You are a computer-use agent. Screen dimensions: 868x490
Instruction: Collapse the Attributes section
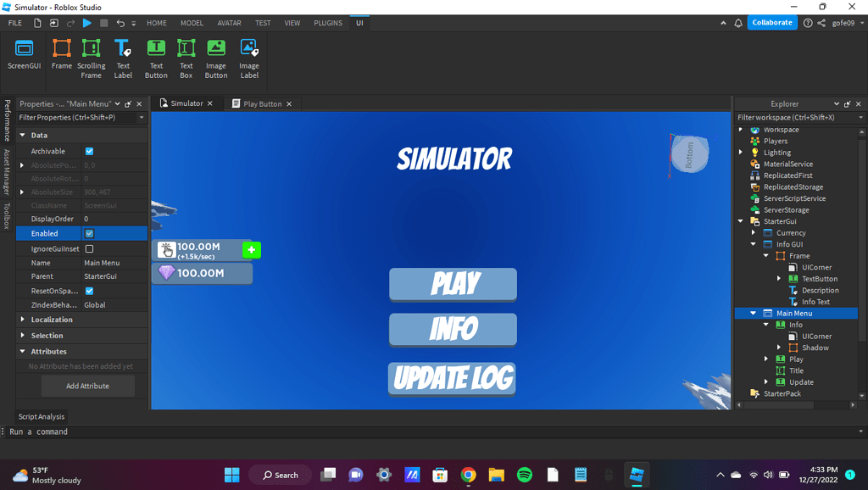coord(23,352)
